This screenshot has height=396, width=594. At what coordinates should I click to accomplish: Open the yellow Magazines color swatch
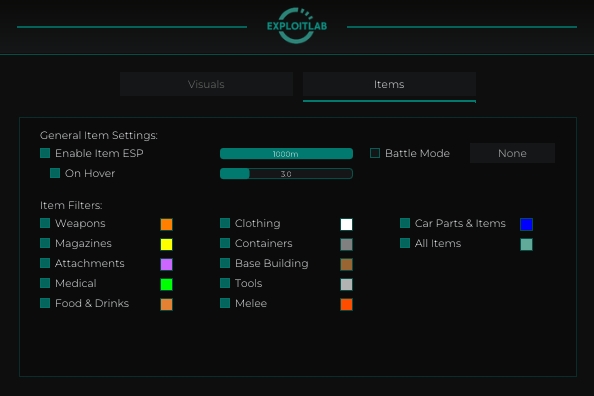[166, 244]
